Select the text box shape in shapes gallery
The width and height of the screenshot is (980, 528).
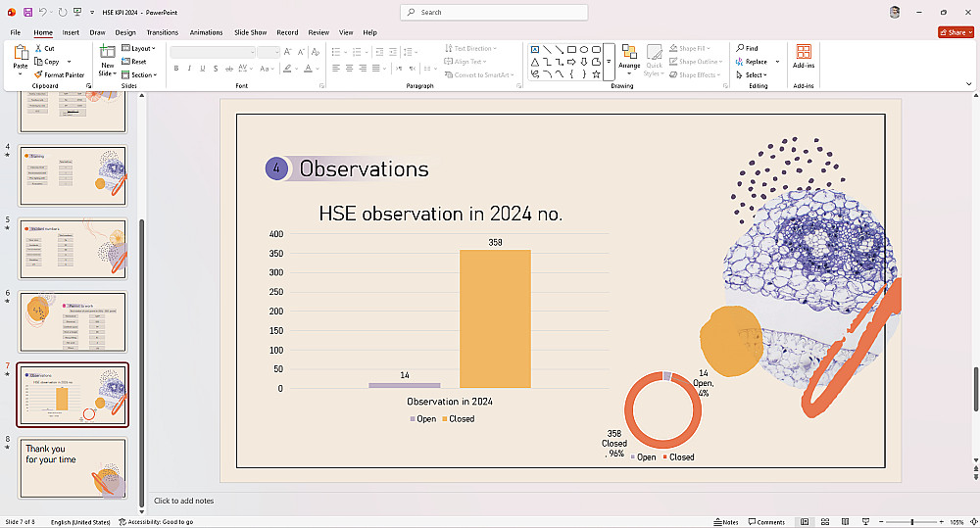click(x=535, y=48)
